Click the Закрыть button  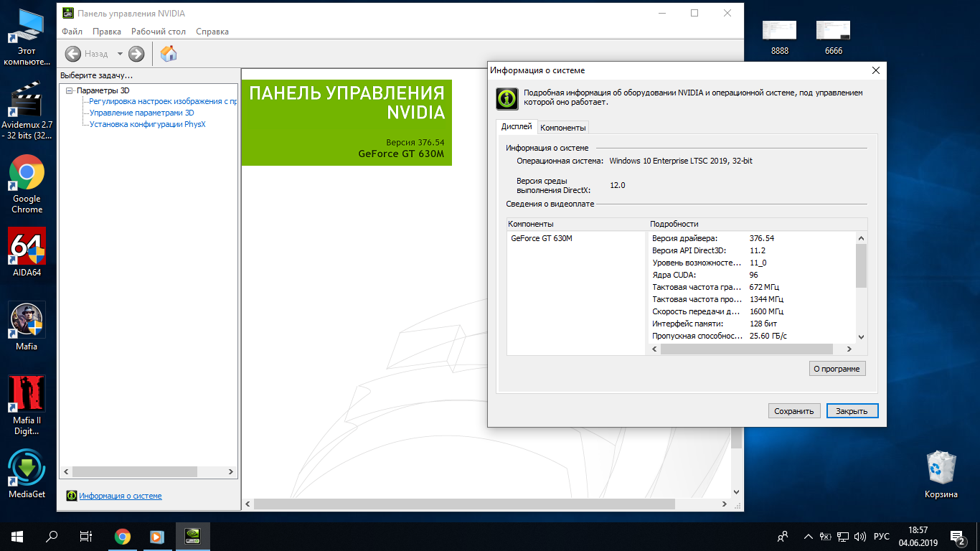[x=852, y=411]
